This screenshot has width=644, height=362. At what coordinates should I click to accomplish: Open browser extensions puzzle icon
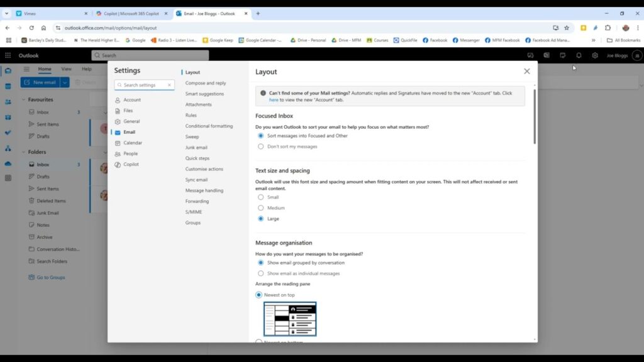click(x=608, y=28)
